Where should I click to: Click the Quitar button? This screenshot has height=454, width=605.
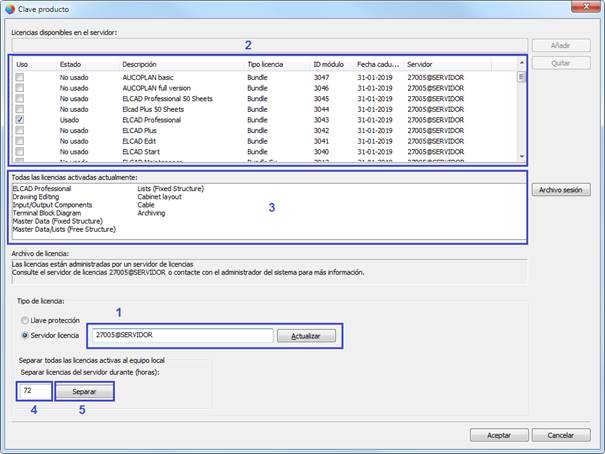point(561,63)
